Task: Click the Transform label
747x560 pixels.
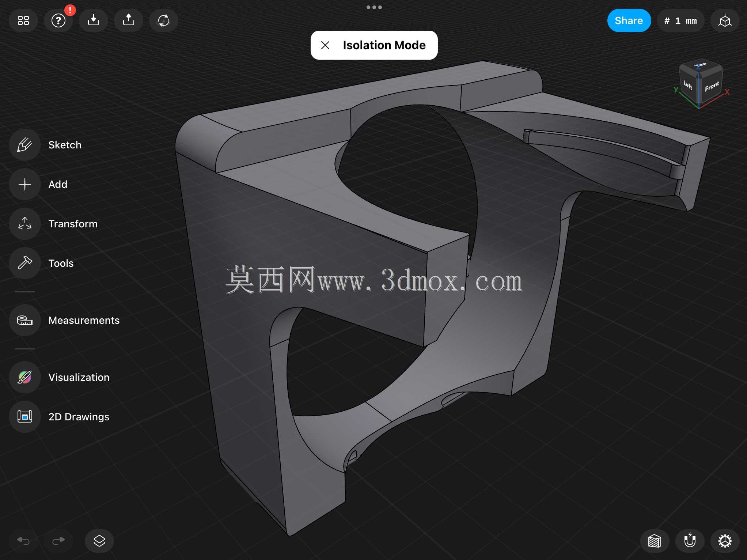Action: point(73,224)
